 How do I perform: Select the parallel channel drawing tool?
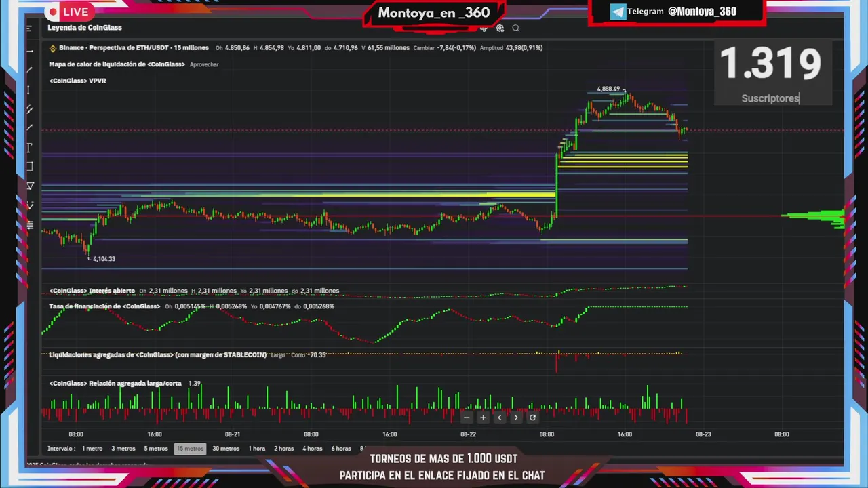point(29,109)
